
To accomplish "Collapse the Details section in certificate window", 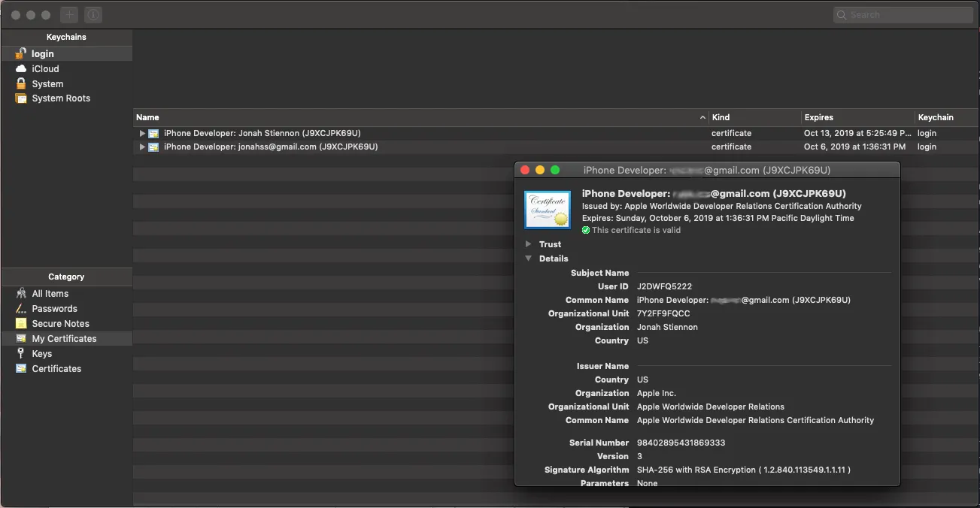I will pos(529,259).
